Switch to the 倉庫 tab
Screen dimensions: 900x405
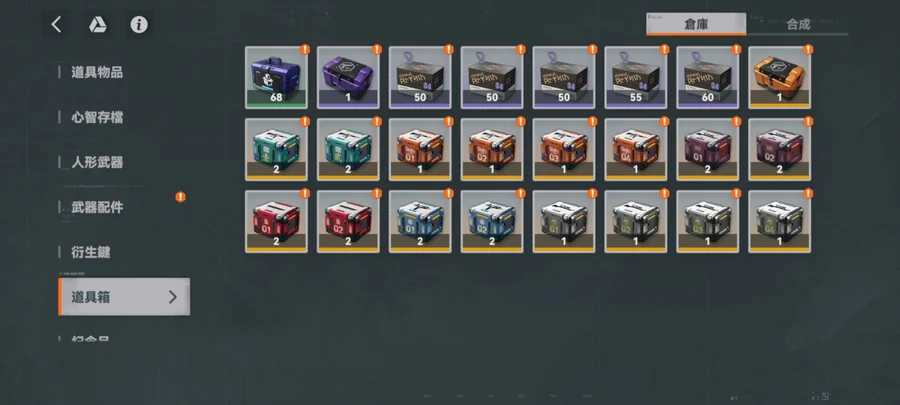click(696, 24)
